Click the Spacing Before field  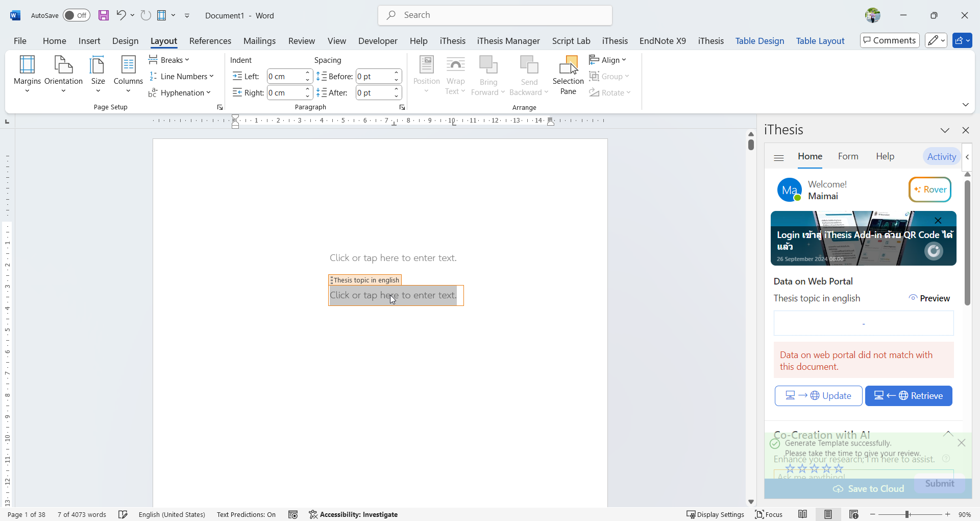tap(374, 77)
